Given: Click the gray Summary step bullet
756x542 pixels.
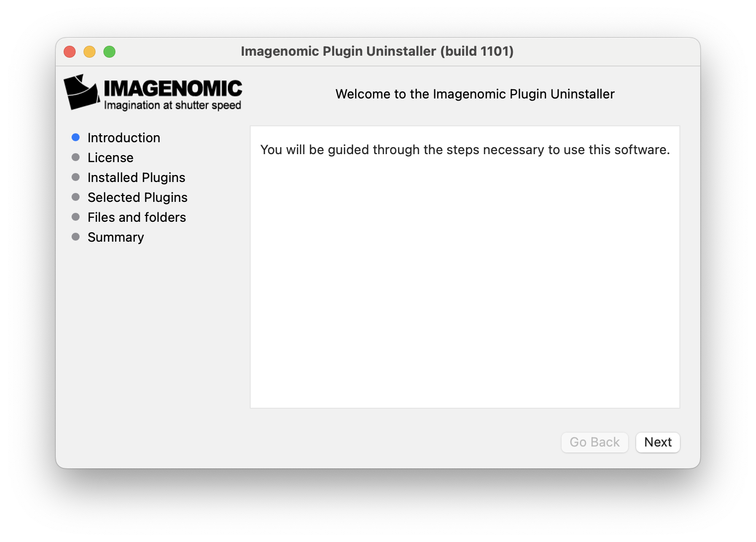Looking at the screenshot, I should pyautogui.click(x=76, y=237).
